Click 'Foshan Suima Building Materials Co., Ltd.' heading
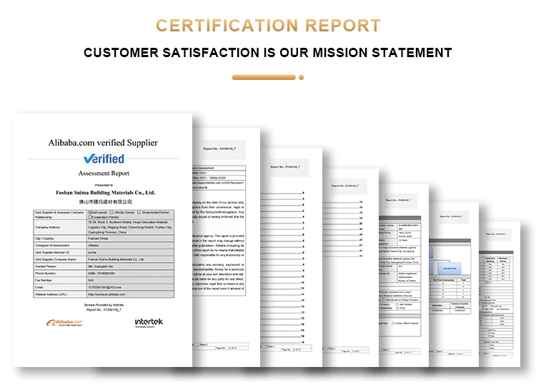The height and width of the screenshot is (392, 536). (106, 193)
